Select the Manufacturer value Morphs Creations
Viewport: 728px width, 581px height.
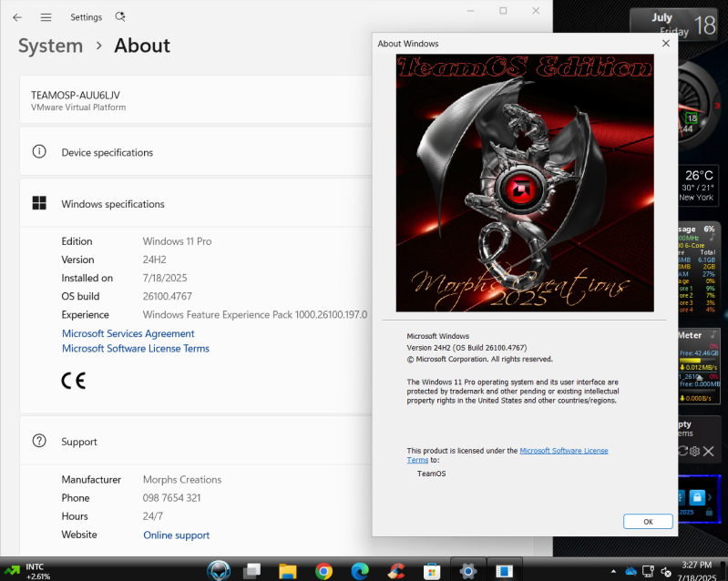tap(182, 479)
